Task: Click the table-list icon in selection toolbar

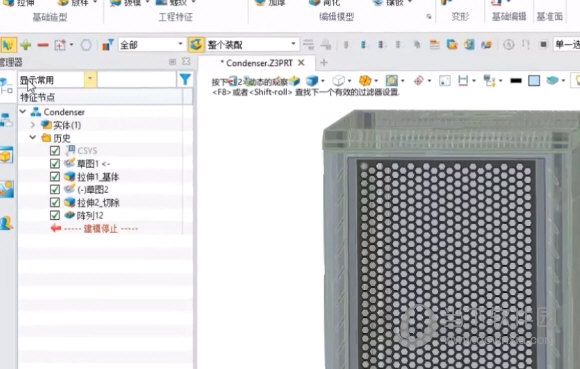Action: point(434,45)
